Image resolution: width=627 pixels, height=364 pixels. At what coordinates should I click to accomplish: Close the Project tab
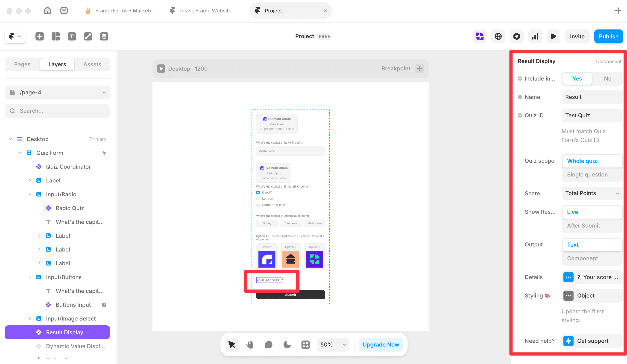point(325,11)
